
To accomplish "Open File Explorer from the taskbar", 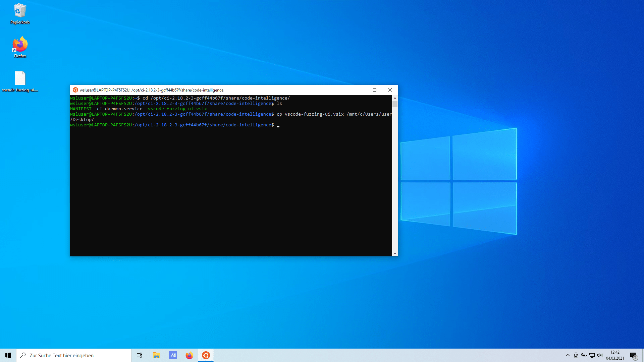I will (156, 355).
